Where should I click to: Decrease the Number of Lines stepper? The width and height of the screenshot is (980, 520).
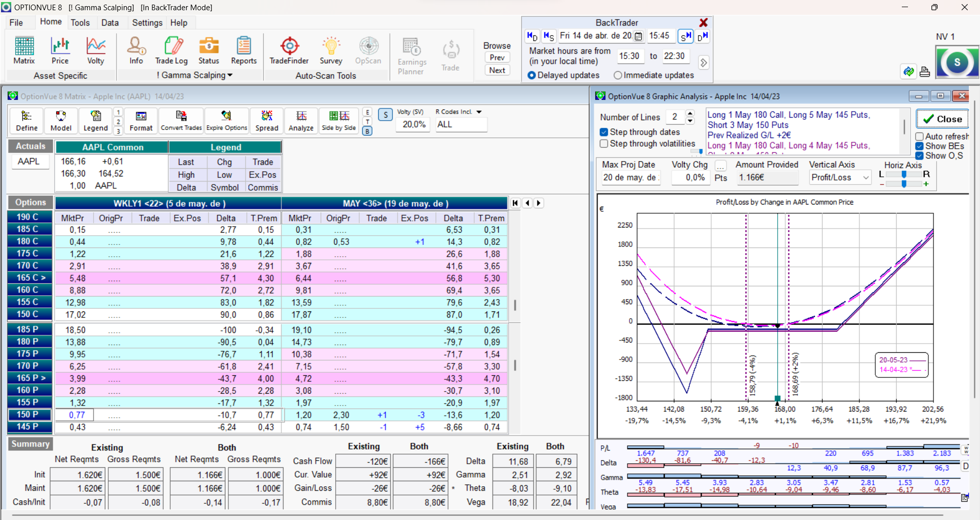(x=690, y=121)
